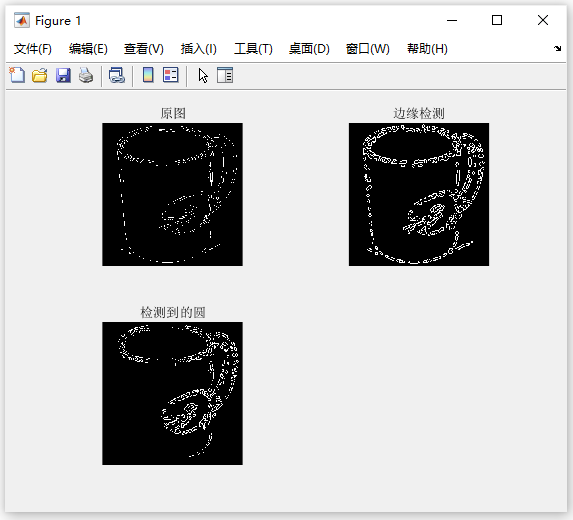Toggle the Edit Plot arrow tool
Screen dimensions: 573x520
(x=203, y=76)
